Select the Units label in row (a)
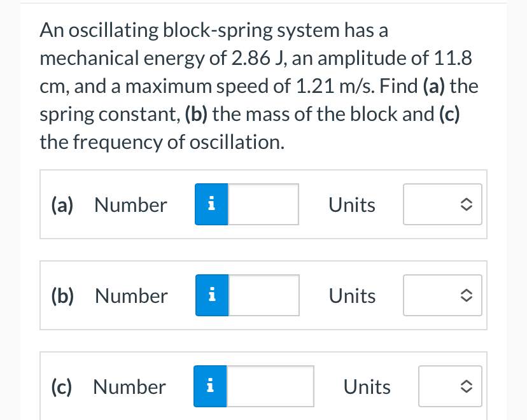527x420 pixels. click(x=352, y=204)
